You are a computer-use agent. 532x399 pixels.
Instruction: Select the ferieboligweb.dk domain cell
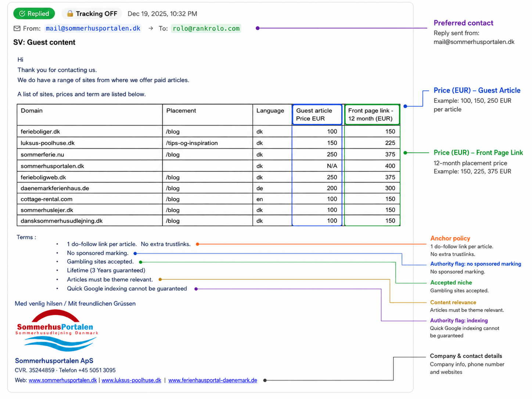tap(90, 177)
